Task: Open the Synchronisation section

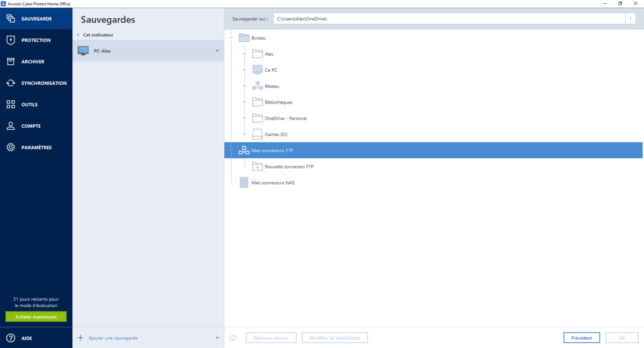Action: [x=36, y=83]
